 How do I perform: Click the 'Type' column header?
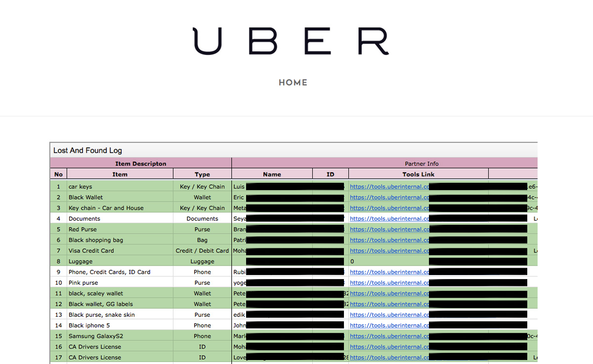point(202,174)
